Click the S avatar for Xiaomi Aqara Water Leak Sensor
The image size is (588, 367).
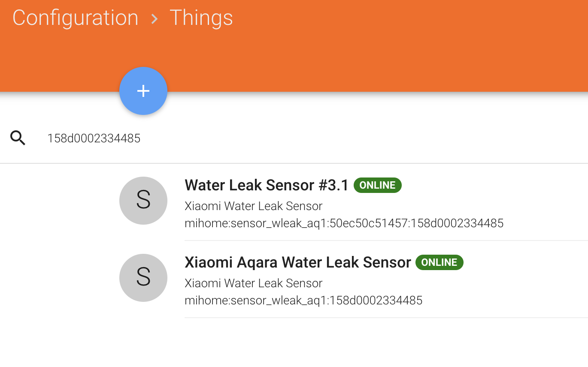[143, 277]
